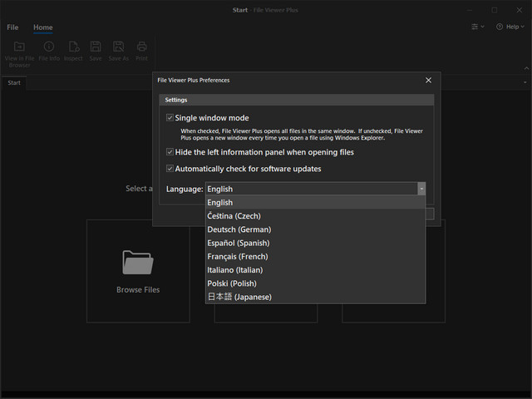Image resolution: width=532 pixels, height=399 pixels.
Task: Choose Español (Spanish) language
Action: pyautogui.click(x=316, y=244)
